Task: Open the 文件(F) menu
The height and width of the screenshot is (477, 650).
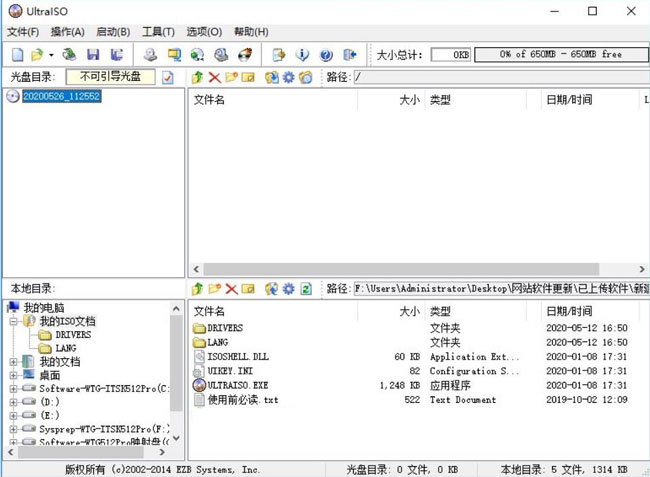Action: pos(23,32)
